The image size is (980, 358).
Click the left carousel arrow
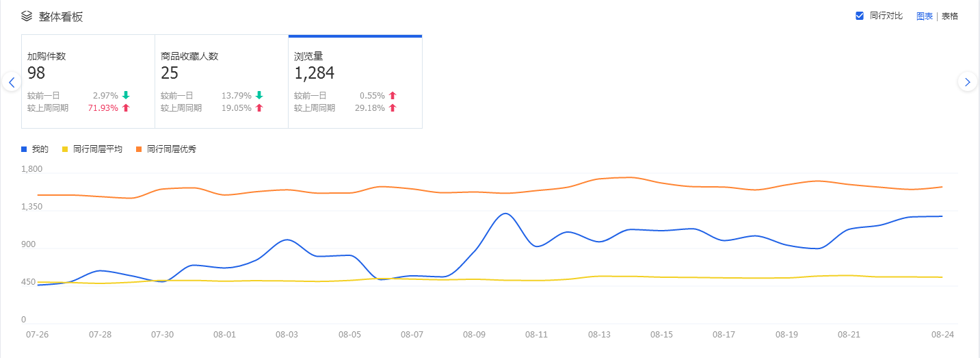[11, 82]
